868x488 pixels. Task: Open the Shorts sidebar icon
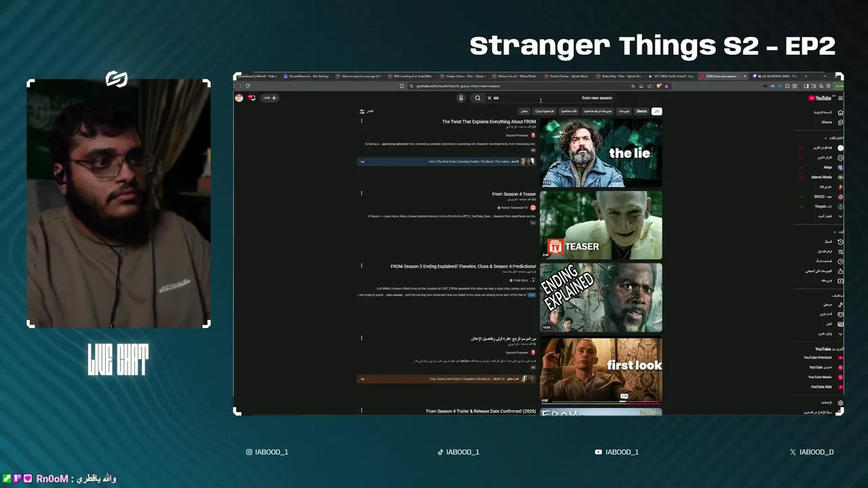840,123
